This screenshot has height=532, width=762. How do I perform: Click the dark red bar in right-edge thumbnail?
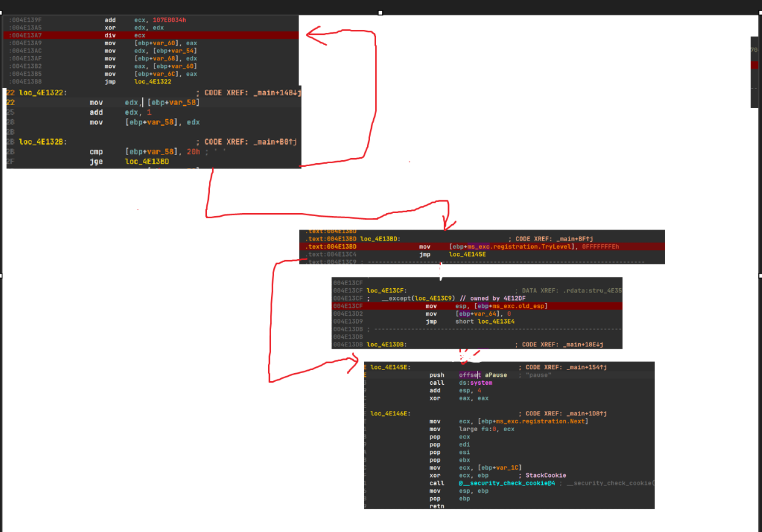coord(754,65)
